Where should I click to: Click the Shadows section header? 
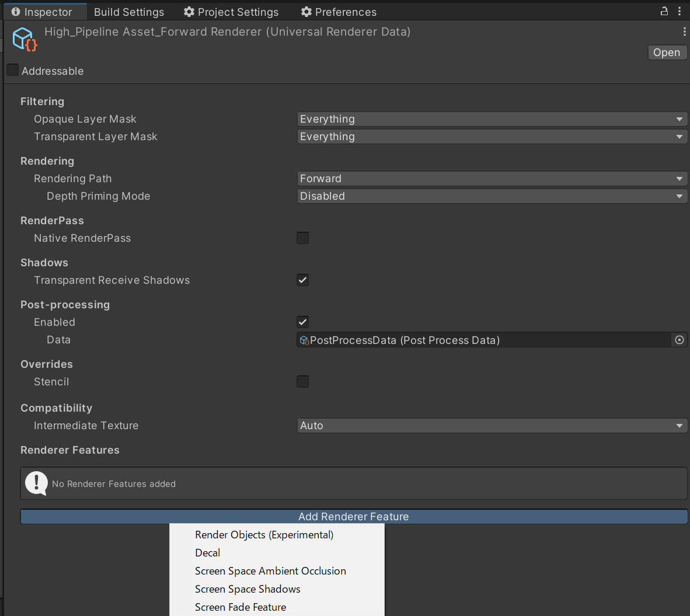(x=44, y=263)
